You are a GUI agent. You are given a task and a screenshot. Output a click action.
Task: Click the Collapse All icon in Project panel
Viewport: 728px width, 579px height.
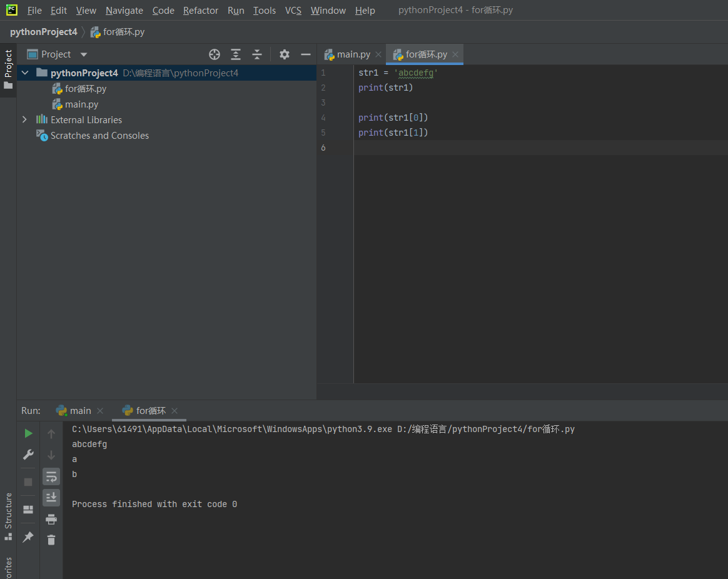coord(257,54)
